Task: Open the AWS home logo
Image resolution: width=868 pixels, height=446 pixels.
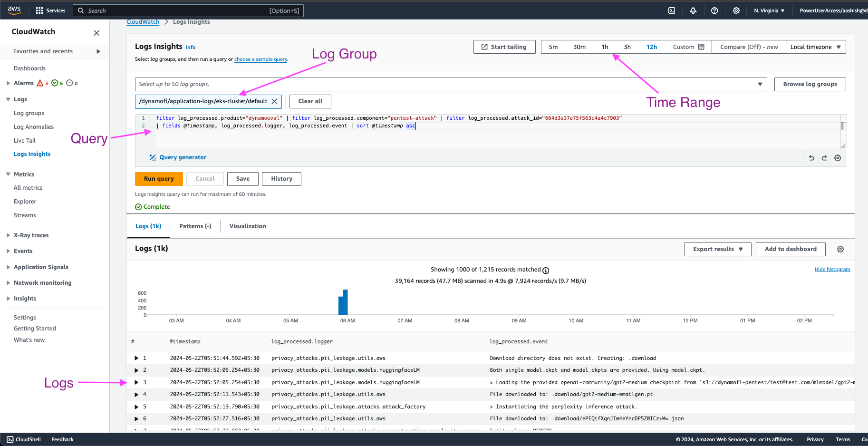Action: point(14,10)
